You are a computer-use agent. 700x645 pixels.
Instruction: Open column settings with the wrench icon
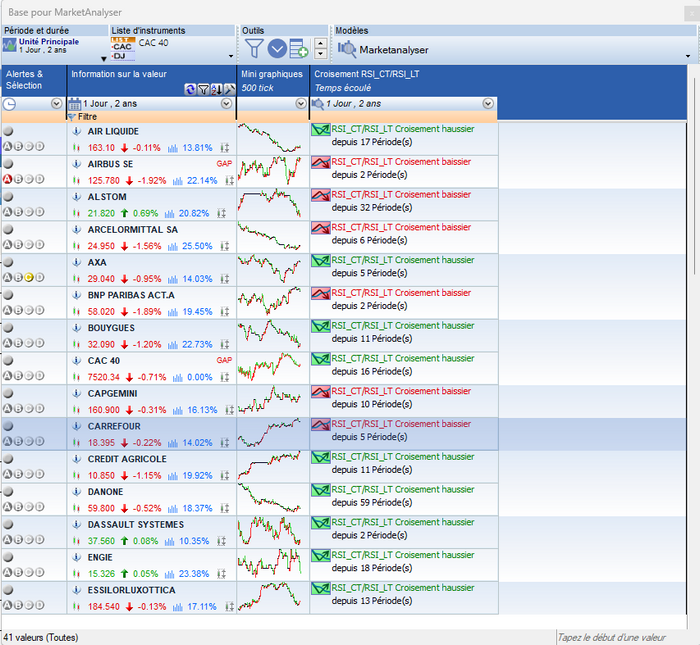[x=229, y=90]
